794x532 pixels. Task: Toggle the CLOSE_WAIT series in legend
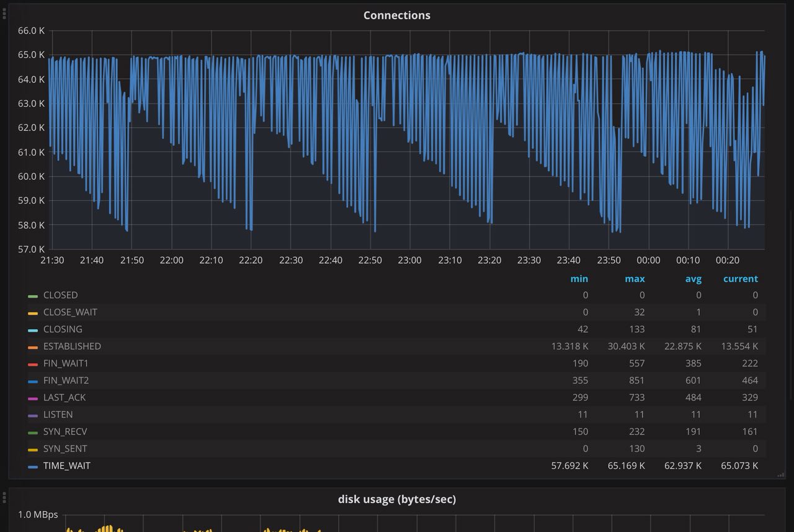tap(70, 313)
